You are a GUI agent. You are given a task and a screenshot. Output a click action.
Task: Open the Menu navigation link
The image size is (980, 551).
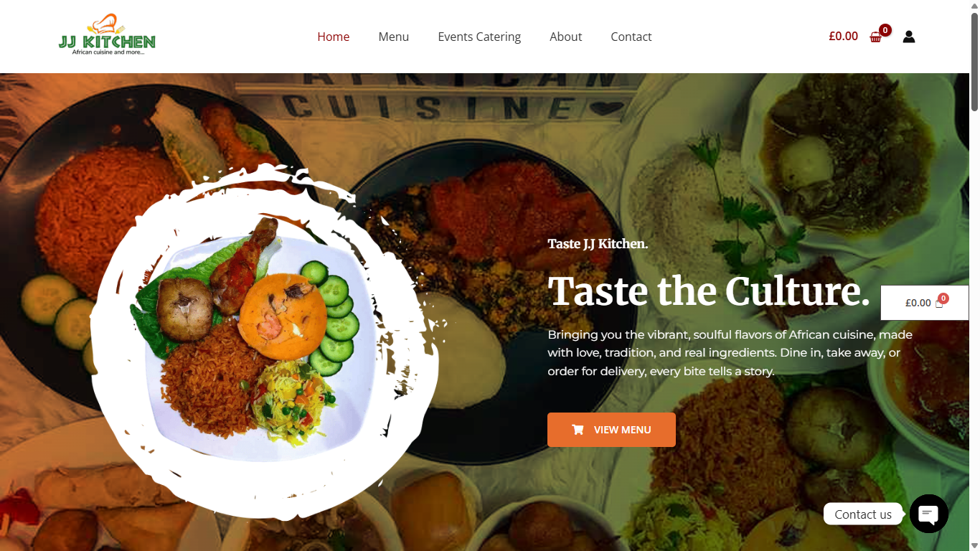[x=394, y=37]
